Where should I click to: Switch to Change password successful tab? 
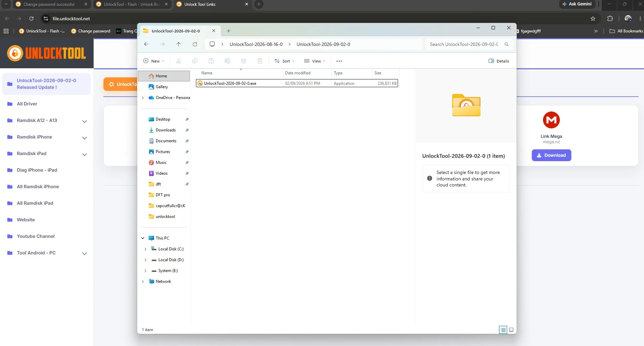[x=49, y=4]
